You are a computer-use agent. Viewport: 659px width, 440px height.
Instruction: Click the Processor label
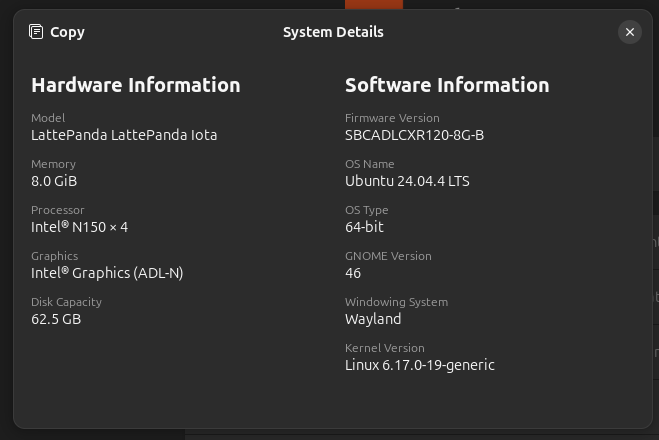coord(58,210)
